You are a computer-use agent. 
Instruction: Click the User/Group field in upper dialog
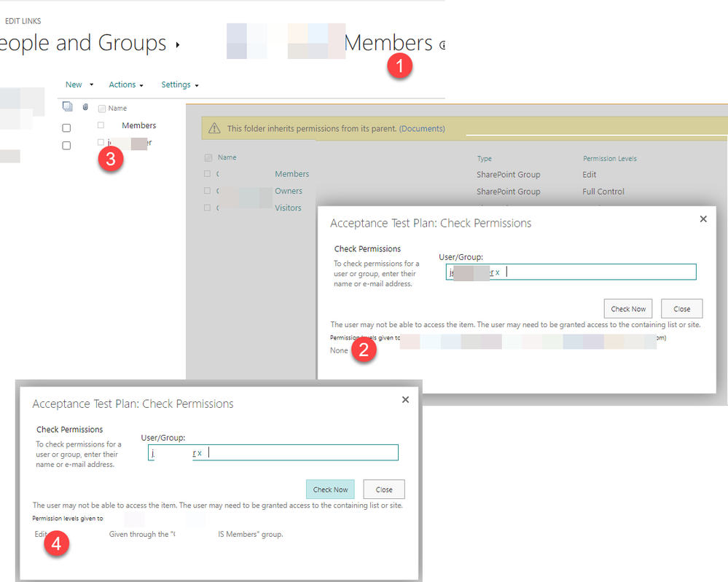[571, 272]
